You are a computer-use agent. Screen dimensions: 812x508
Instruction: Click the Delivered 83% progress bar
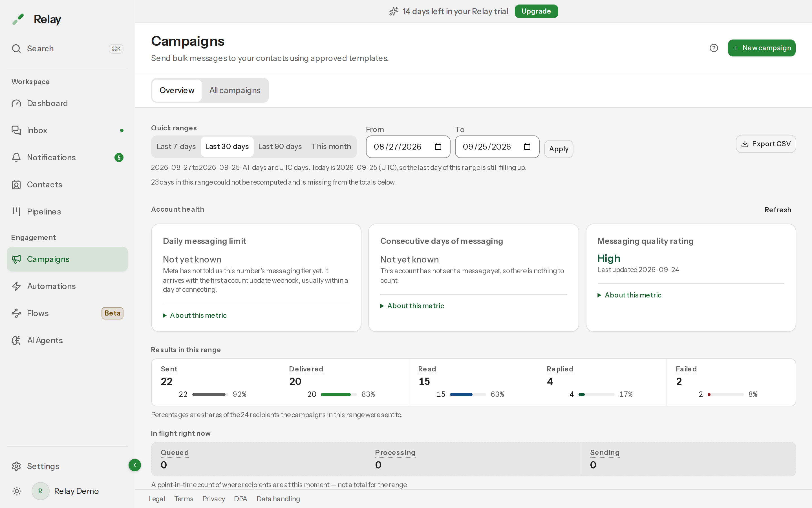tap(339, 395)
